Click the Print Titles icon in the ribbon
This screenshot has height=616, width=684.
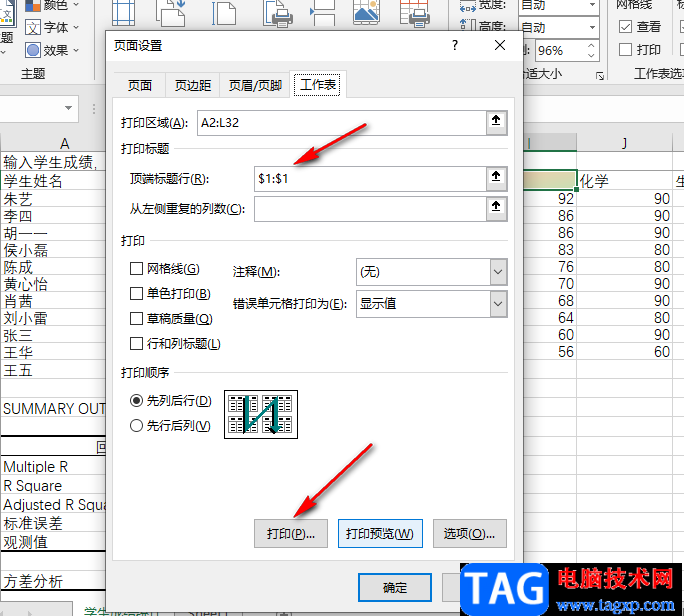414,12
